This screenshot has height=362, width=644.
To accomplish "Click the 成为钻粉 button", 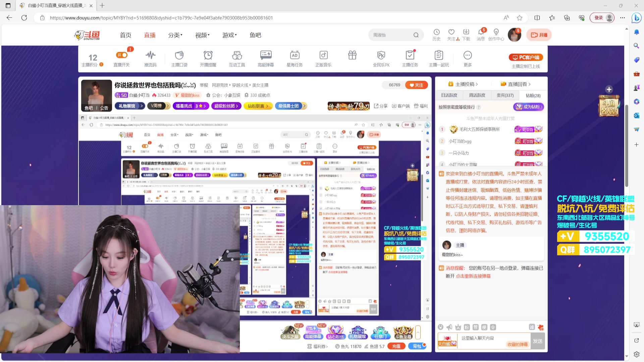I will [x=529, y=107].
